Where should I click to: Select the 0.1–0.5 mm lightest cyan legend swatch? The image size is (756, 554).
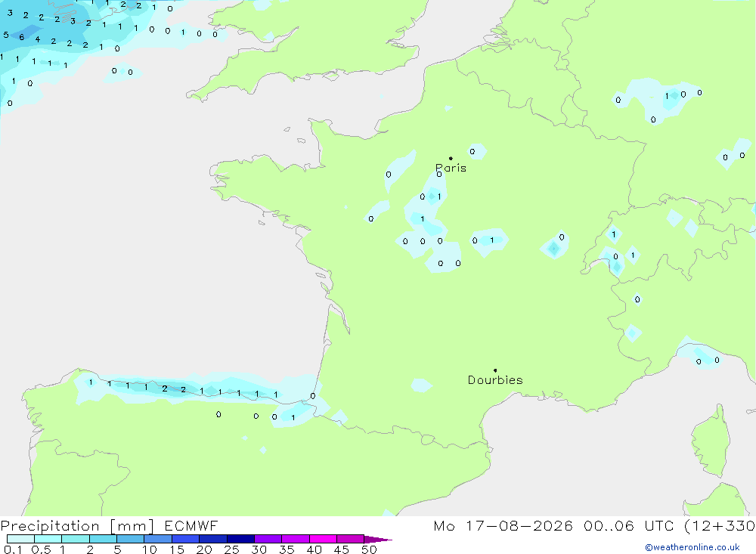(x=20, y=539)
